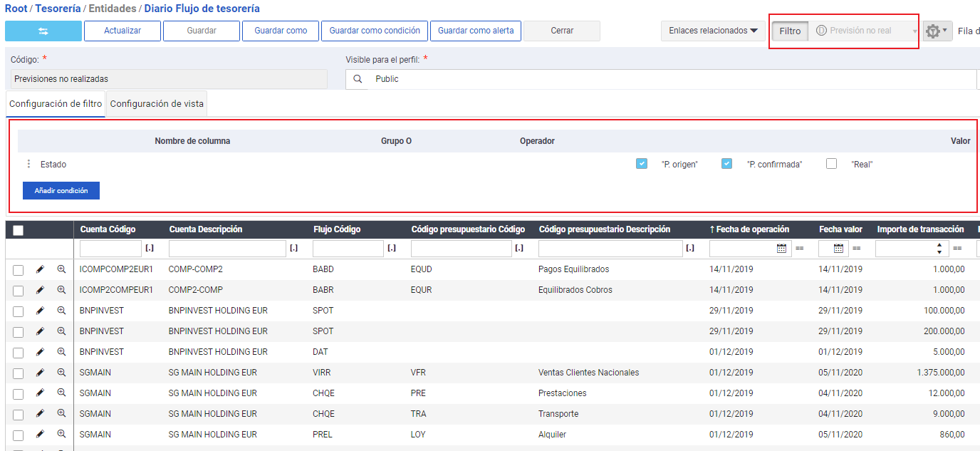
Task: Select the Configuración de filtro tab
Action: (x=56, y=104)
